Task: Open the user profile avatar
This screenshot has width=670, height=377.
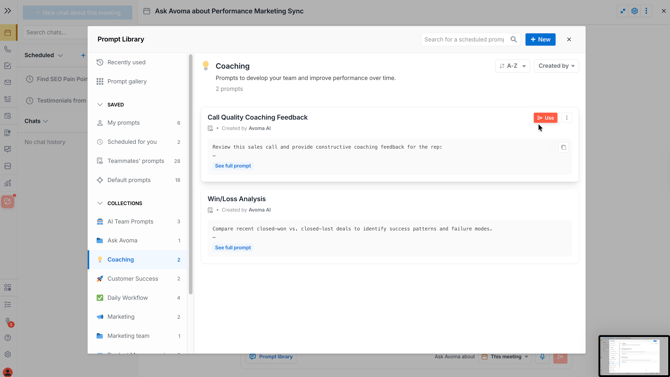Action: [8, 372]
